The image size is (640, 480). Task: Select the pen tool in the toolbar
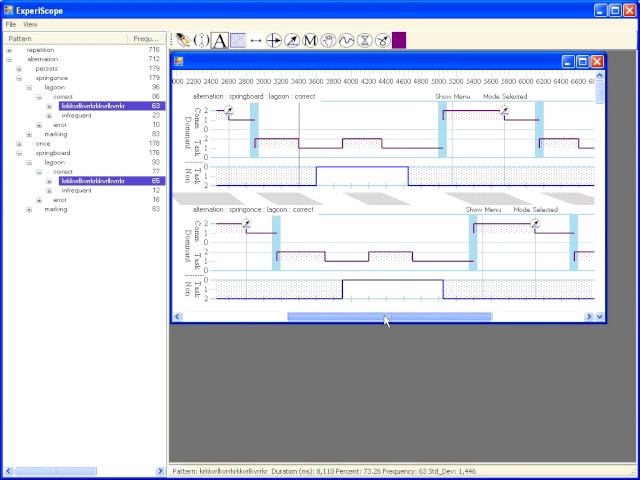[184, 40]
